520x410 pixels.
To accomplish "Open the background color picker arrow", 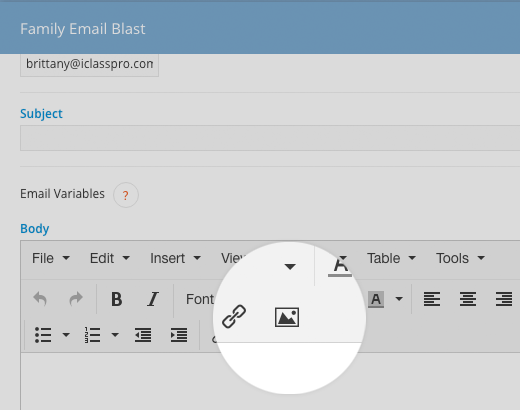I will [x=399, y=299].
